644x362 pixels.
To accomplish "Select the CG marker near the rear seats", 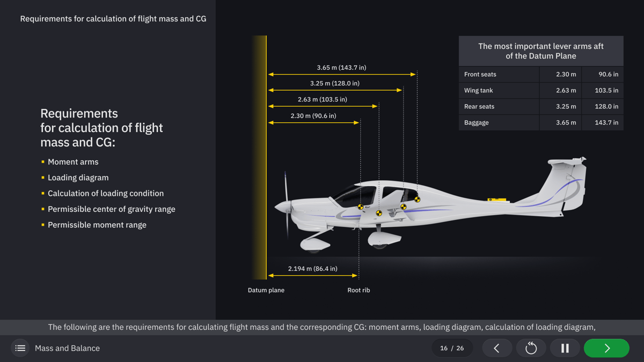I will pyautogui.click(x=404, y=206).
